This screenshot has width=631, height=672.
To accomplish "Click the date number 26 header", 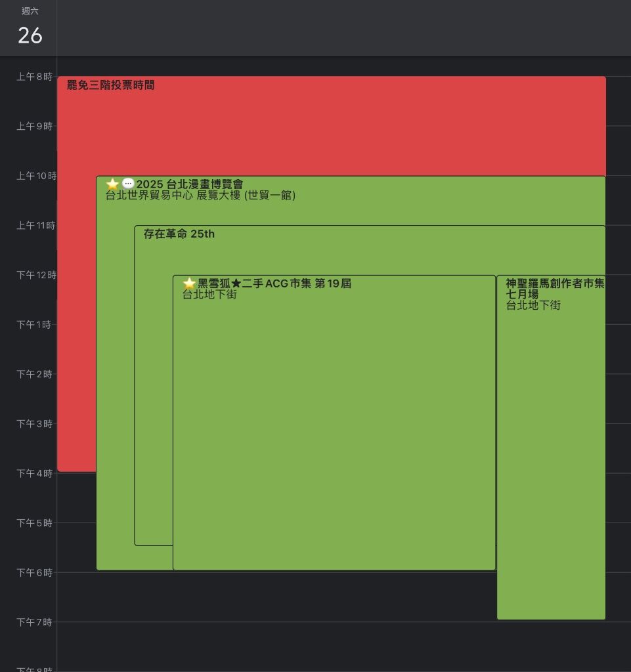I will [x=30, y=35].
